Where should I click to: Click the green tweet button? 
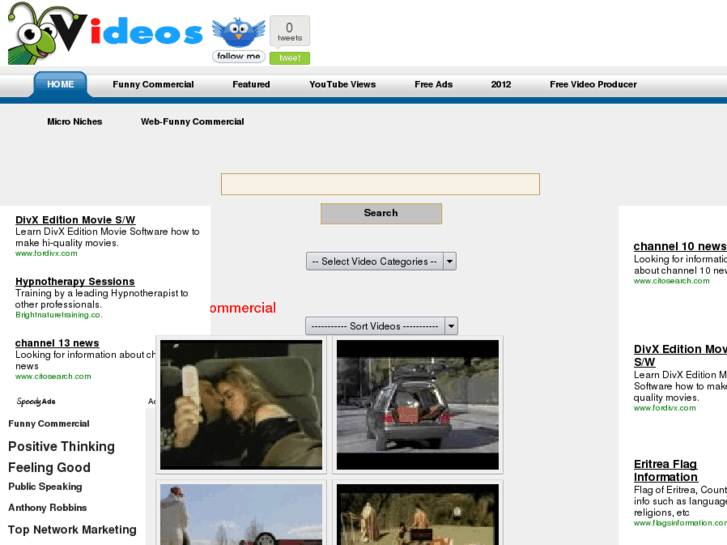[290, 58]
